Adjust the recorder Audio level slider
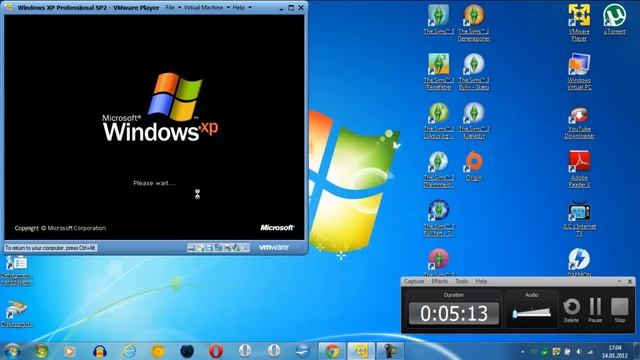The width and height of the screenshot is (640, 360). [x=531, y=313]
